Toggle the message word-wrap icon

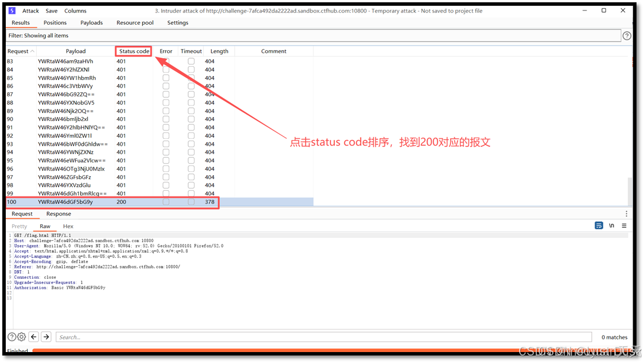599,225
